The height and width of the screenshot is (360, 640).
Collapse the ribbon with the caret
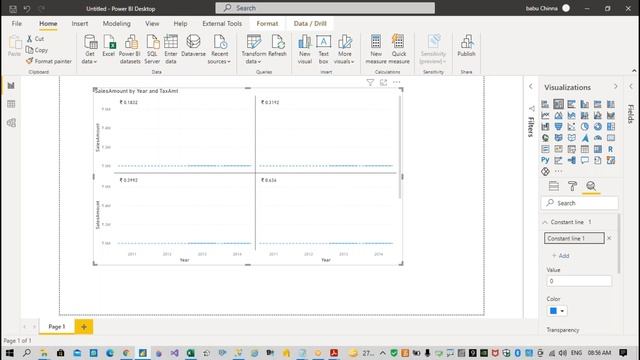(x=634, y=71)
